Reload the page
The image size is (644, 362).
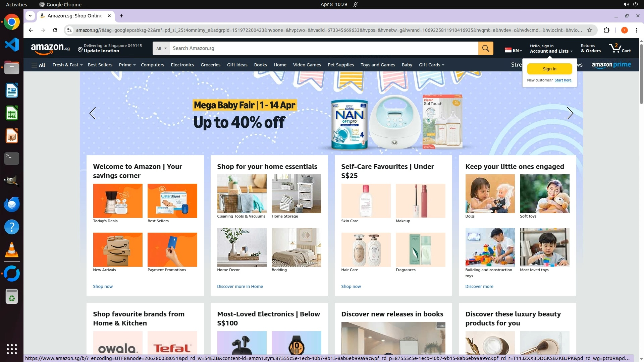[55, 30]
